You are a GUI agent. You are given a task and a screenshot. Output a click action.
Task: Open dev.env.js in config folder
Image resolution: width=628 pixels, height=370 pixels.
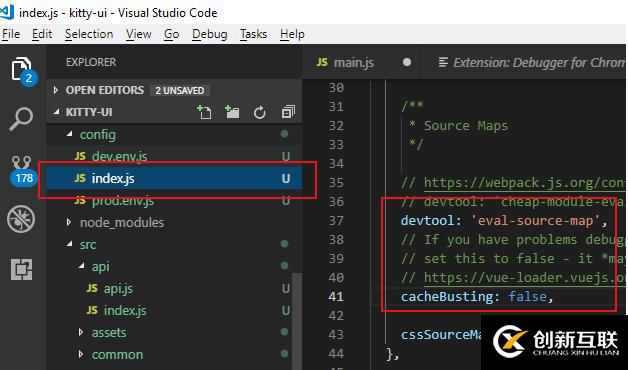(174, 156)
